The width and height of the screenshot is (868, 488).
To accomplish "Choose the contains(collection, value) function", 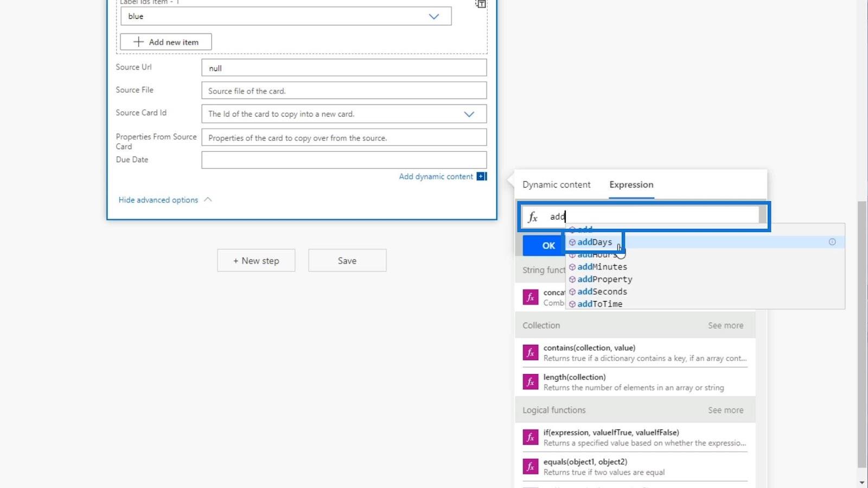I will coord(635,353).
